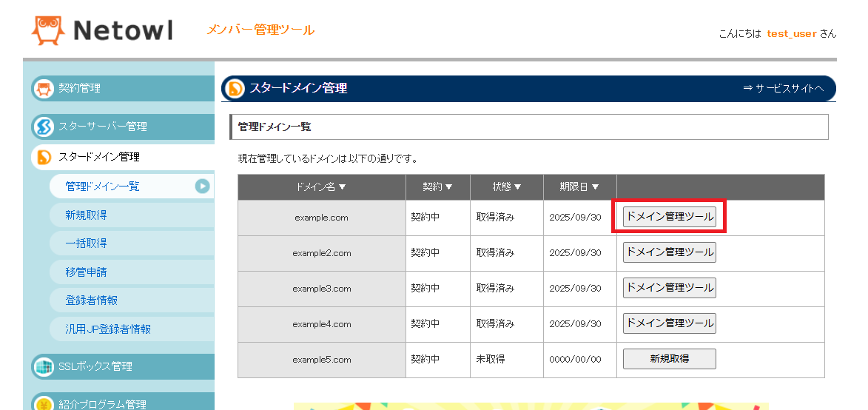
Task: Click the 0000/00/00 date cell
Action: pyautogui.click(x=579, y=360)
